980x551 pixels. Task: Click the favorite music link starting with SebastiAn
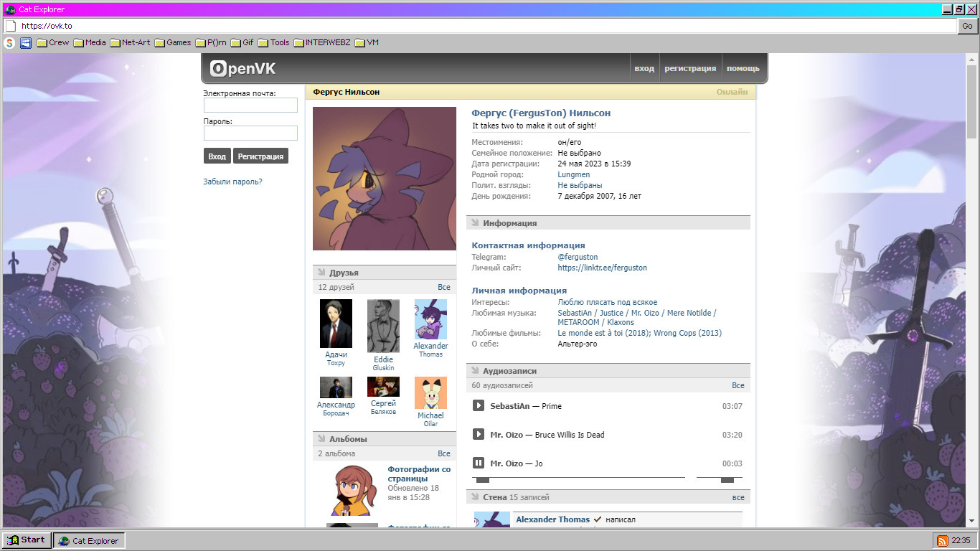637,317
